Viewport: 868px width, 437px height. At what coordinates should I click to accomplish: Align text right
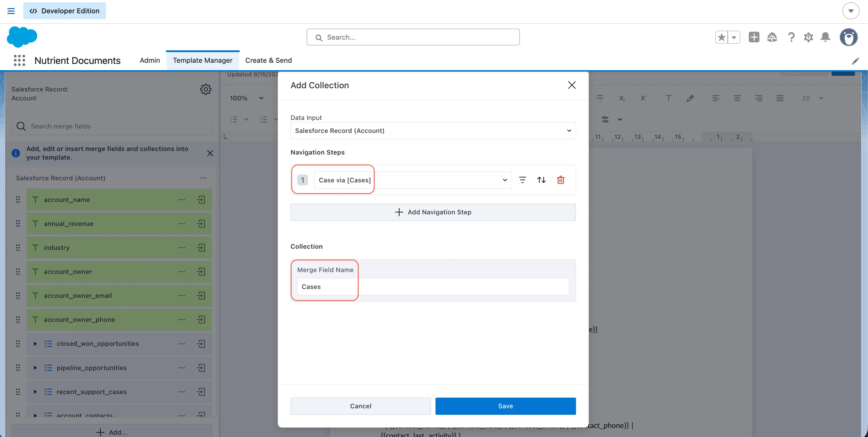coord(759,98)
